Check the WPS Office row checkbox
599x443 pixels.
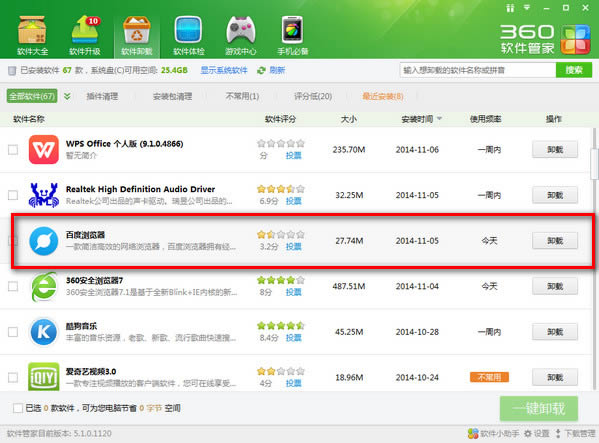[13, 149]
